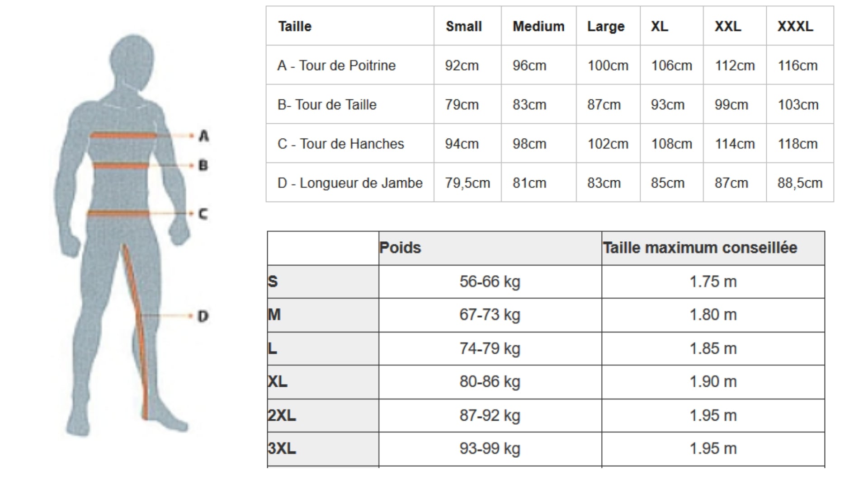Click the 93-99 kg weight cell
Screen dimensions: 868x488
coord(490,449)
